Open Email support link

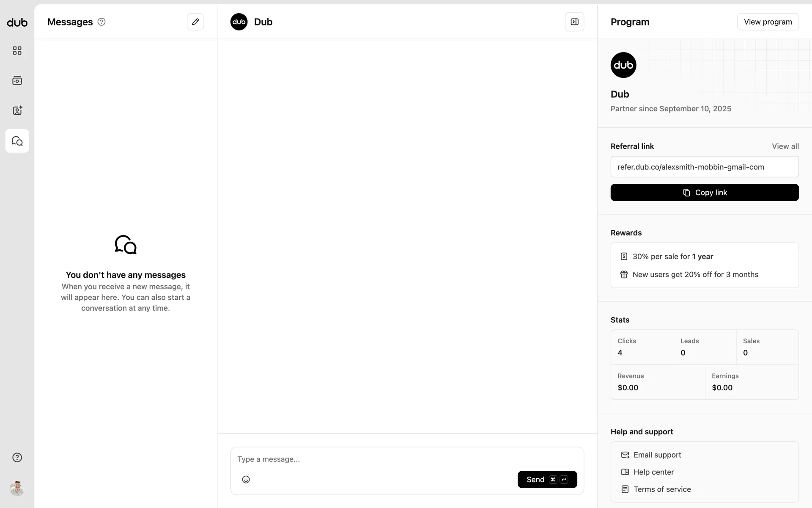coord(657,455)
